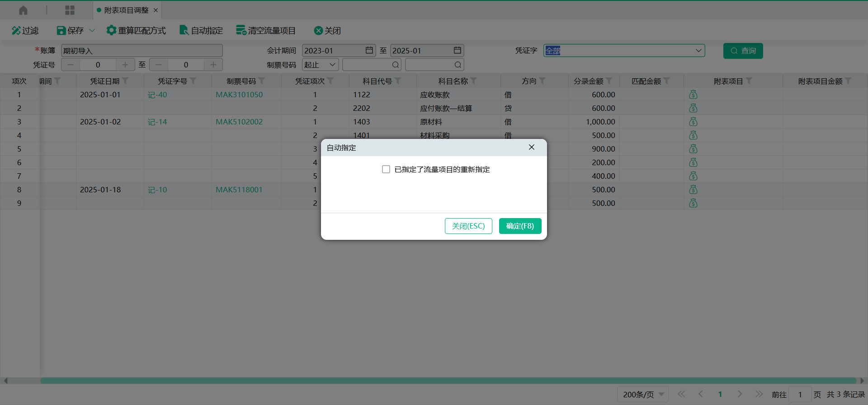The width and height of the screenshot is (868, 405).
Task: Open the home page icon
Action: pyautogui.click(x=23, y=10)
